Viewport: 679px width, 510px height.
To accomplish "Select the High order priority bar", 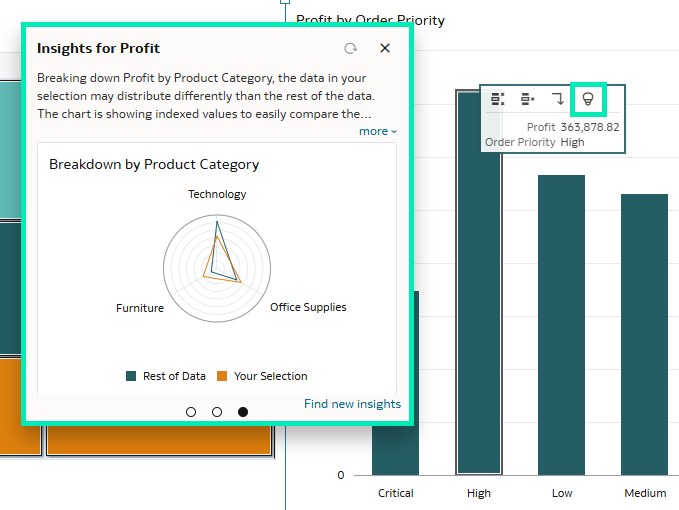I will point(478,300).
